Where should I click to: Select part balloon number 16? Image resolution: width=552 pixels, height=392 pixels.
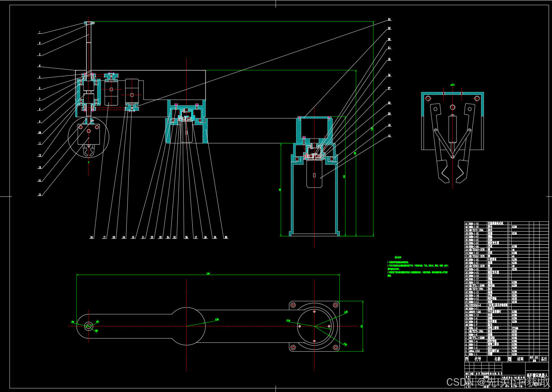click(x=92, y=237)
